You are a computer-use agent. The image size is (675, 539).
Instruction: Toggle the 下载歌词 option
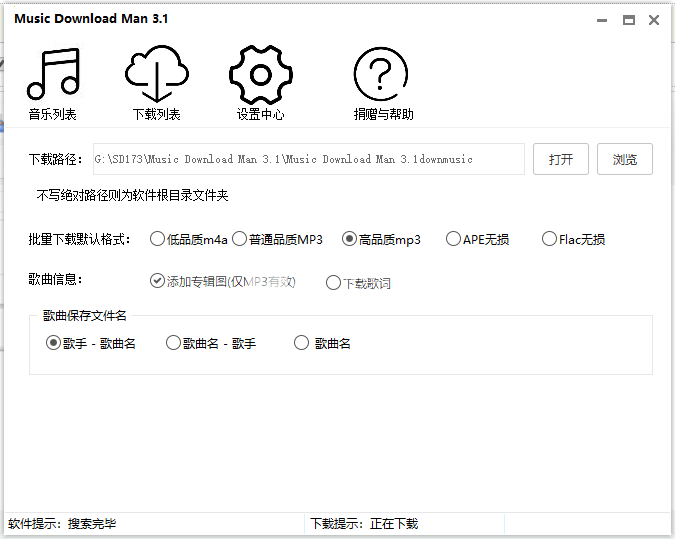pyautogui.click(x=333, y=283)
